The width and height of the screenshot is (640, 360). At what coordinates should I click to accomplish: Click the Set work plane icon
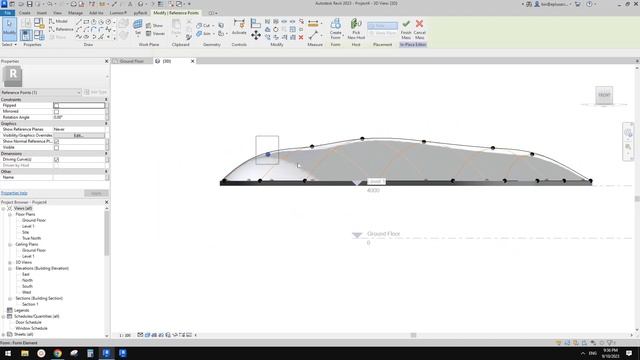point(138,27)
